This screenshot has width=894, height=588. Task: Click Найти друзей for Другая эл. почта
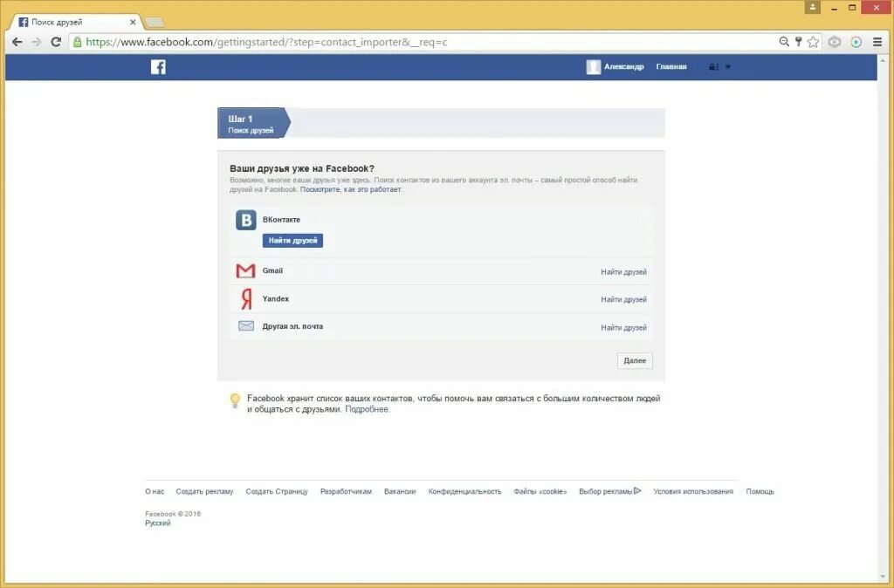[623, 328]
